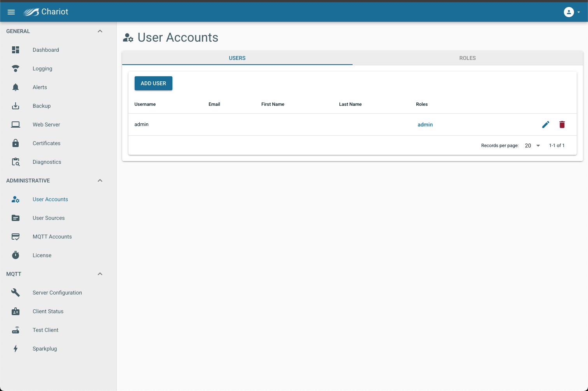Go to Sparkplug settings

(x=45, y=349)
